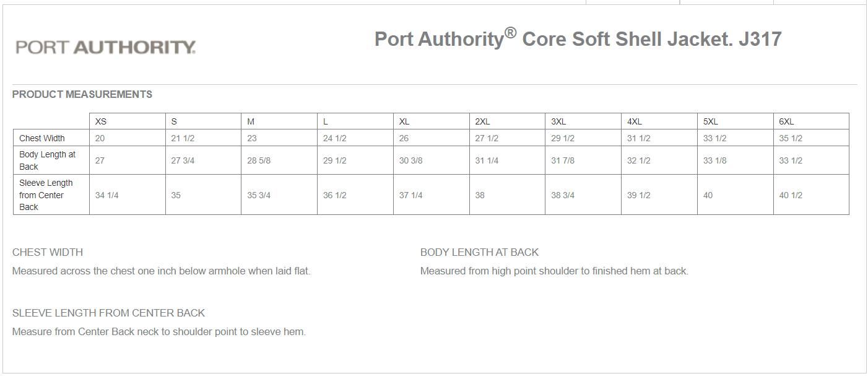Click the Sleeve Length from Center Back row label
Viewport: 868px width, 376px height.
tap(46, 195)
